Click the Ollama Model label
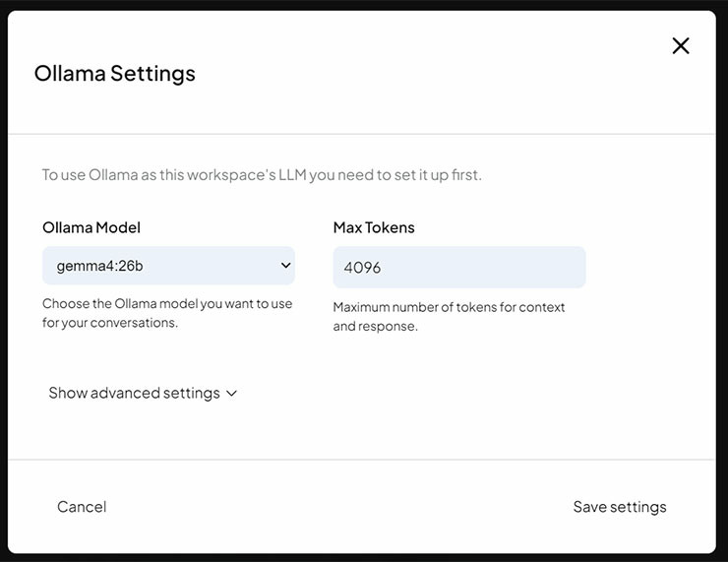This screenshot has height=562, width=728. (x=91, y=227)
